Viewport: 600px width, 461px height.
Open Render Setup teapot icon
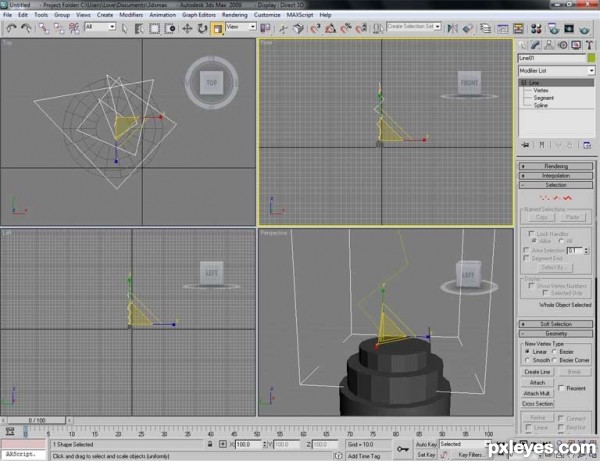553,29
